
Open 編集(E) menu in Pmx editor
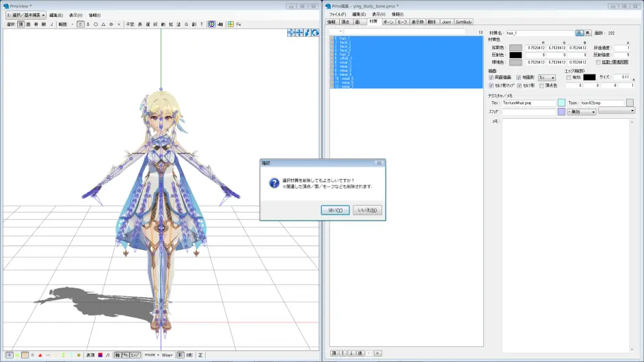click(x=358, y=14)
